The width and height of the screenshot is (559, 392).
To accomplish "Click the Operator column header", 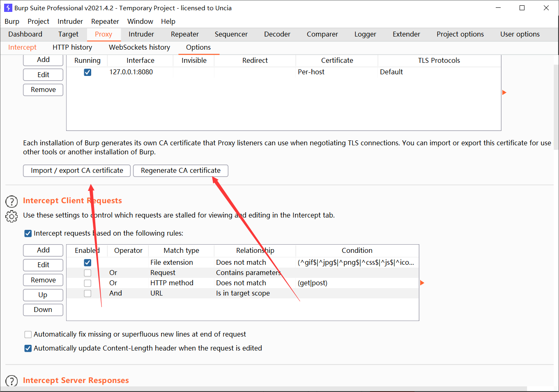I will pos(128,250).
